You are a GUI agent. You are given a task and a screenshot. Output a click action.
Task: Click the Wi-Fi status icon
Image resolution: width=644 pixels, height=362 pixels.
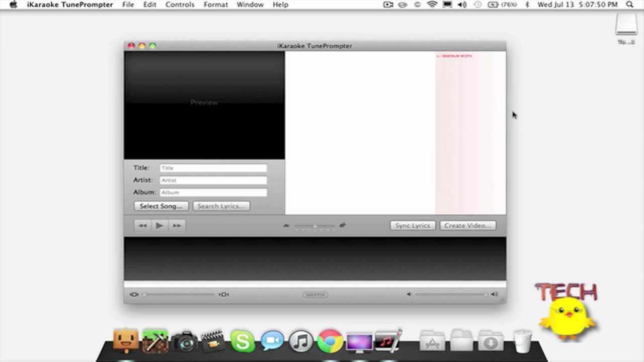point(432,5)
